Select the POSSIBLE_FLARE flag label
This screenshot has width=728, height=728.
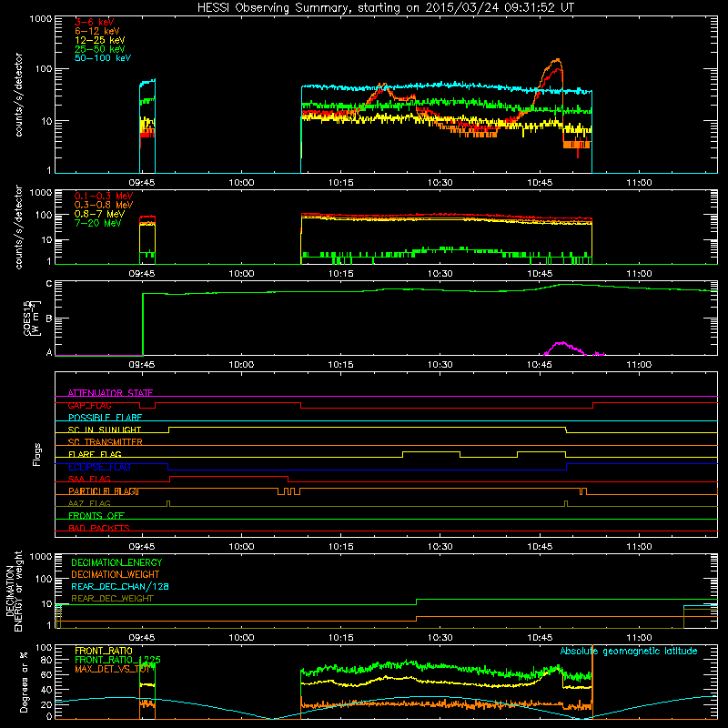point(105,418)
